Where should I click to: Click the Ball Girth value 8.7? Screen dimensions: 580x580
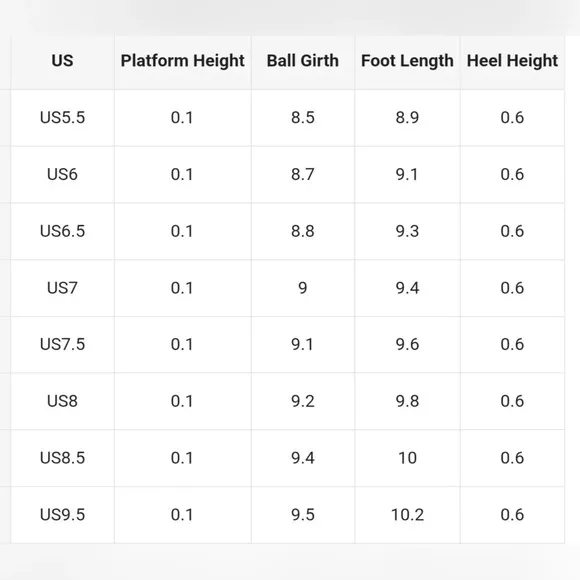tap(303, 174)
